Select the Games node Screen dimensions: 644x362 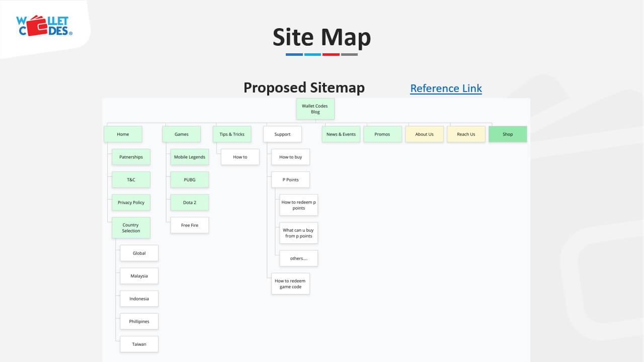pos(182,134)
